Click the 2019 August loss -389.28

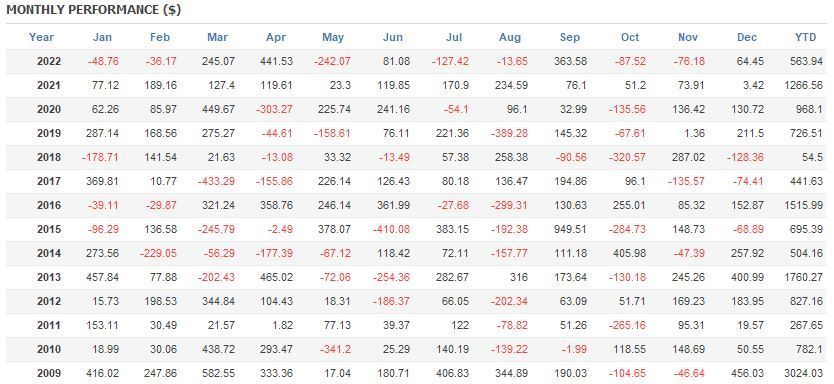coord(510,133)
